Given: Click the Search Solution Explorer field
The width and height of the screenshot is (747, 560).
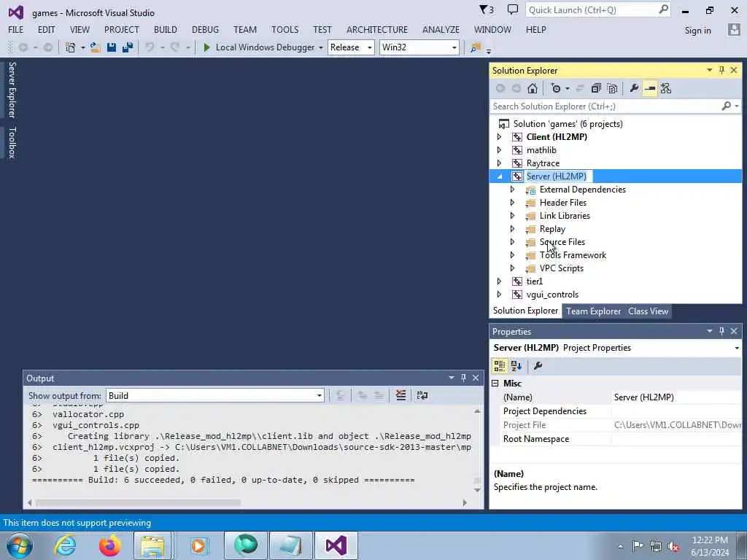Looking at the screenshot, I should click(x=606, y=106).
